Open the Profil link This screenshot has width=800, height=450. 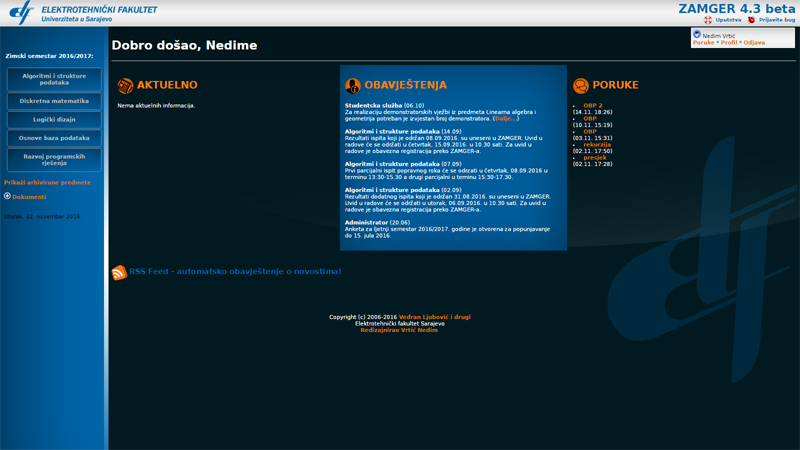click(x=729, y=43)
